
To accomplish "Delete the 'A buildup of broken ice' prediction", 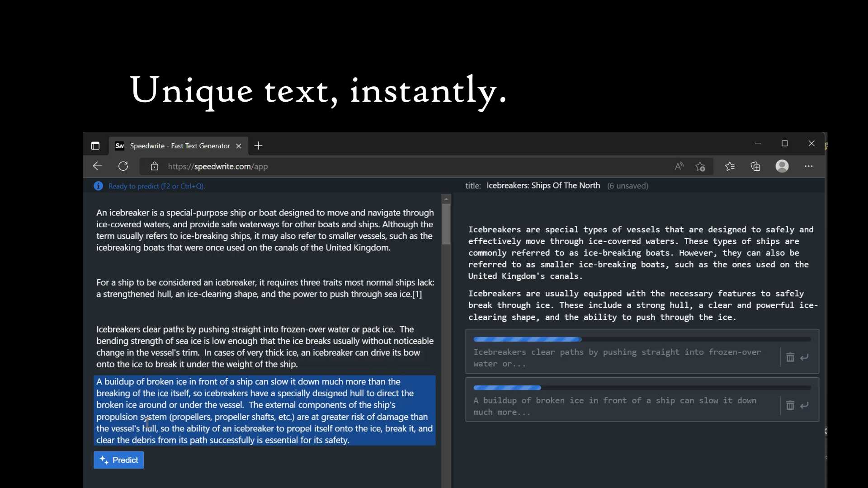I will coord(790,405).
